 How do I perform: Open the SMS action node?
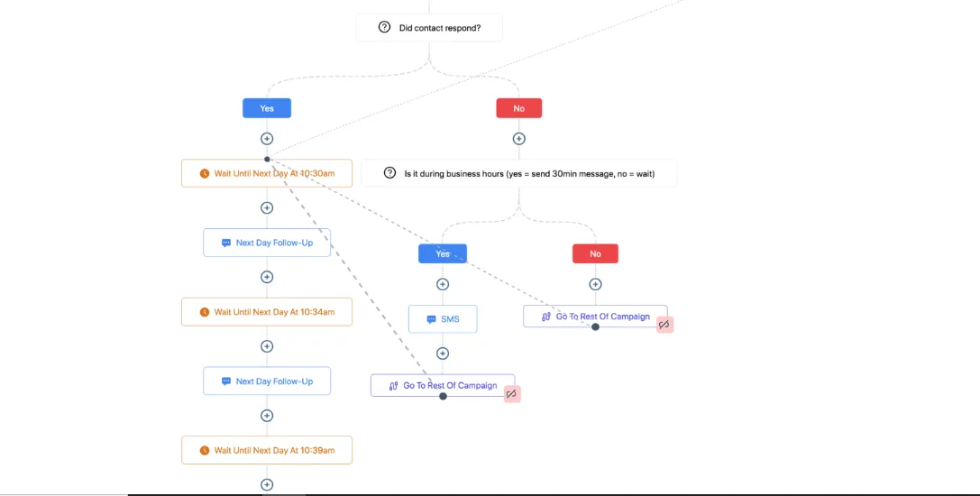443,319
